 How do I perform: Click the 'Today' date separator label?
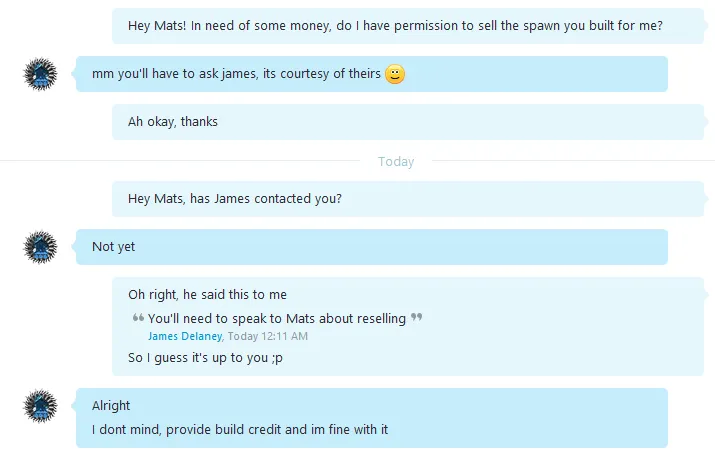pos(396,161)
